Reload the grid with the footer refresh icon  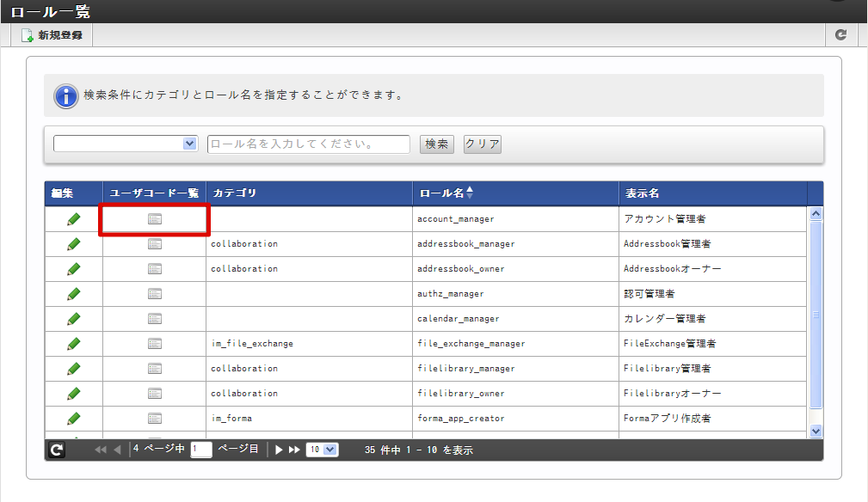coord(57,450)
